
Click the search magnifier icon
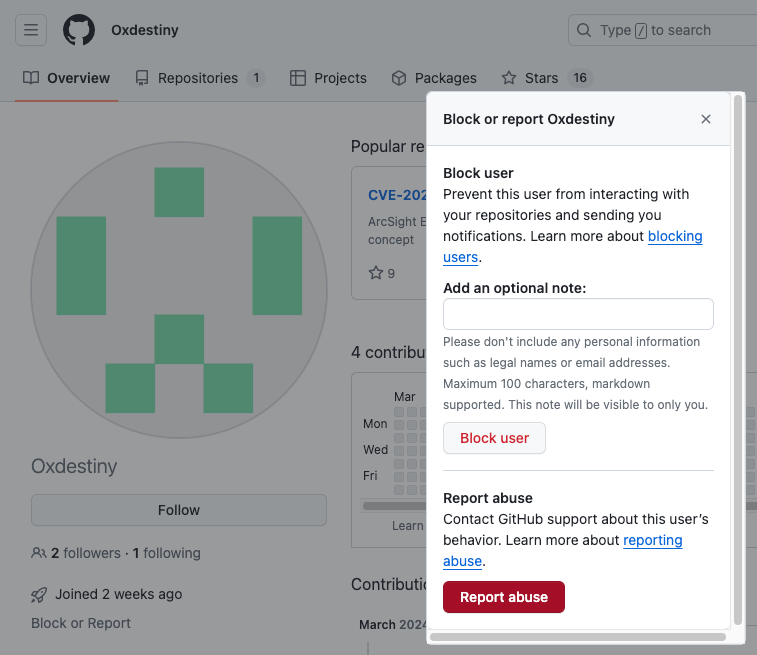point(584,30)
